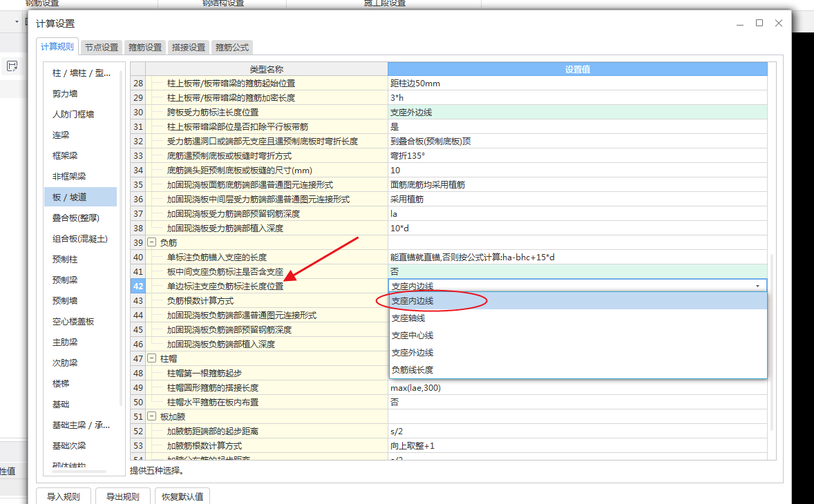Screen dimensions: 814x504
Task: Click the 类型名称 column header
Action: pyautogui.click(x=266, y=69)
